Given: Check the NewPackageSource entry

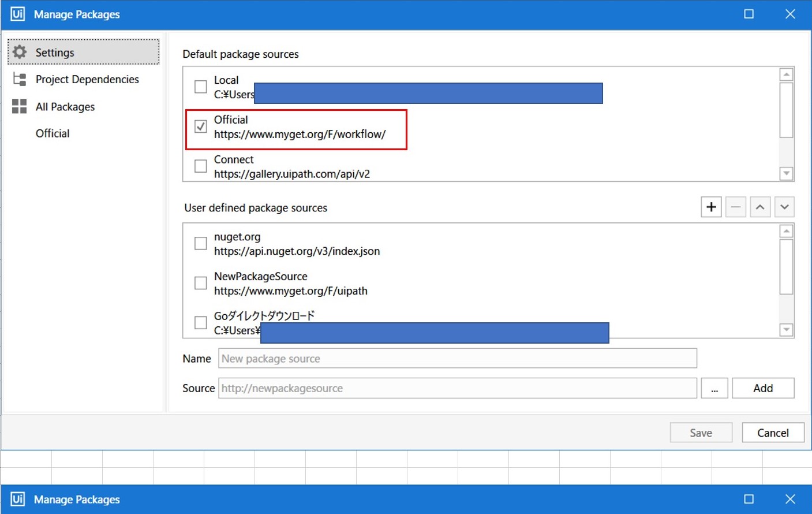Looking at the screenshot, I should 200,283.
